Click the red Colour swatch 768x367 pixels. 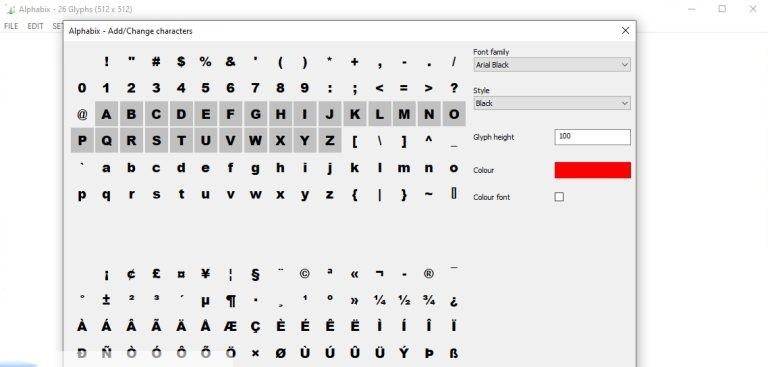[593, 170]
